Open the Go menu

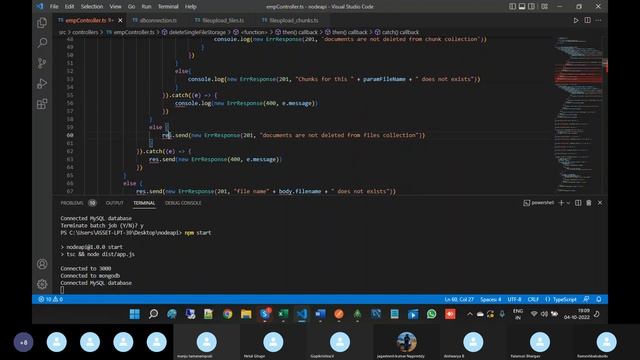pyautogui.click(x=131, y=7)
